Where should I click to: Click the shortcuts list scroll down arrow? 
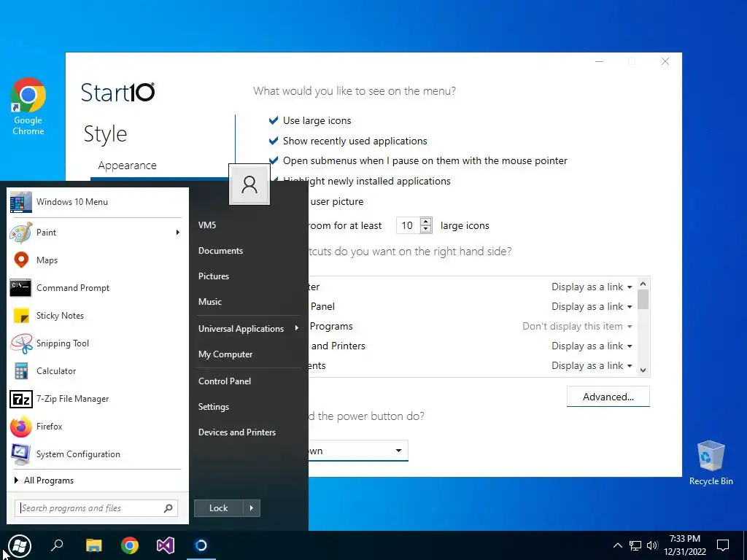pyautogui.click(x=643, y=370)
